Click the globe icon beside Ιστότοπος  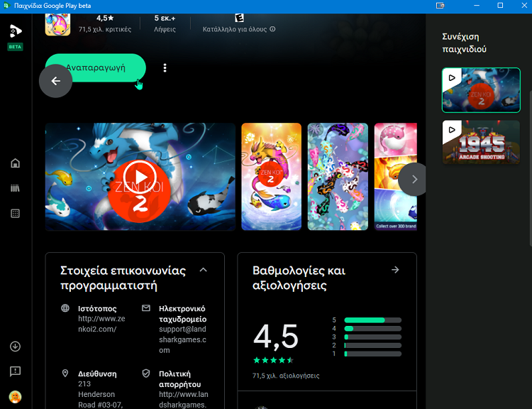(x=65, y=308)
